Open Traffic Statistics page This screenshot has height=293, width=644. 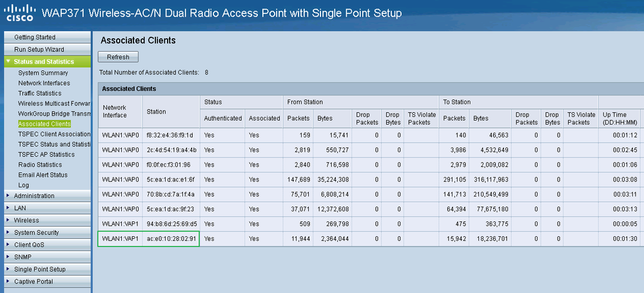(x=40, y=94)
